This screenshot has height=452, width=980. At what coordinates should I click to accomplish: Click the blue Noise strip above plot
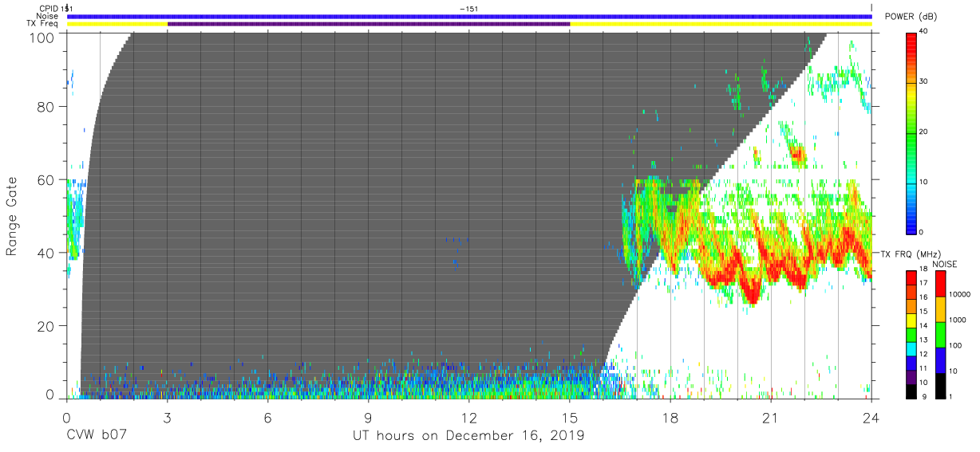(x=469, y=16)
